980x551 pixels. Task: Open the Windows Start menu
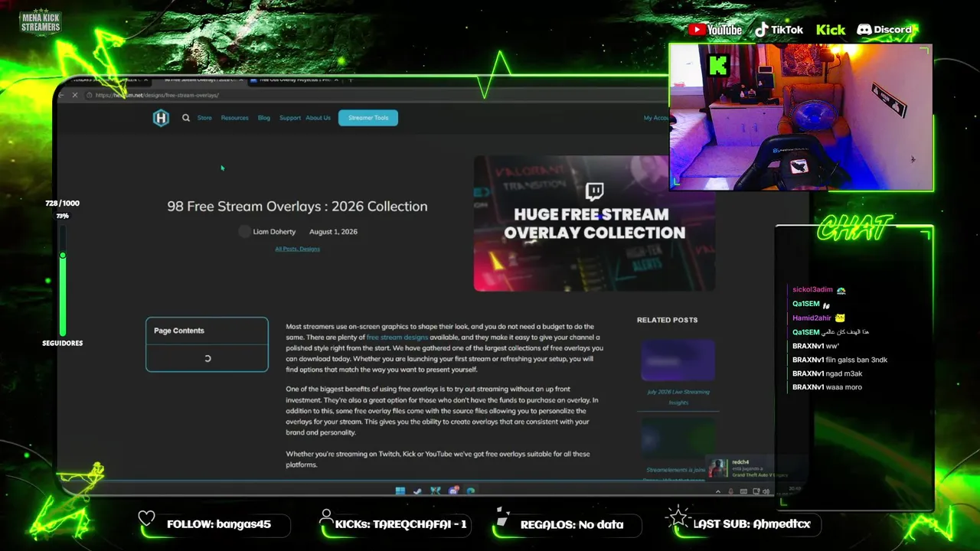coord(400,491)
